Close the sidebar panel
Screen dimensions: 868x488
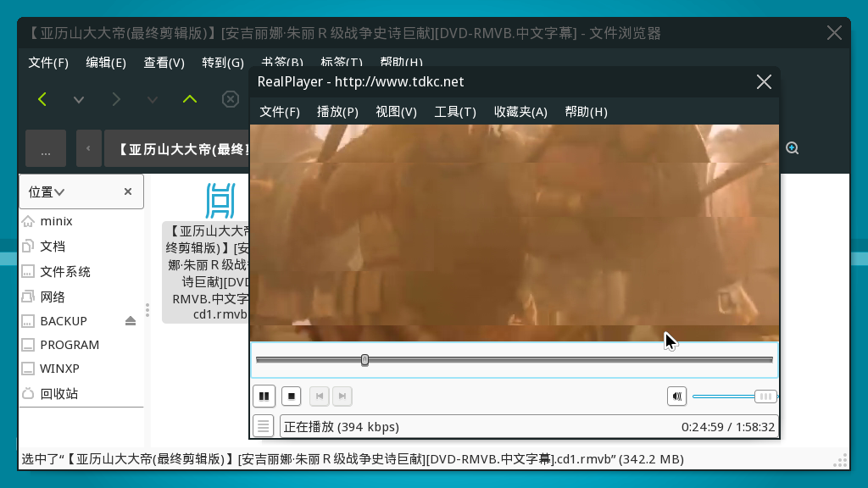(x=128, y=191)
